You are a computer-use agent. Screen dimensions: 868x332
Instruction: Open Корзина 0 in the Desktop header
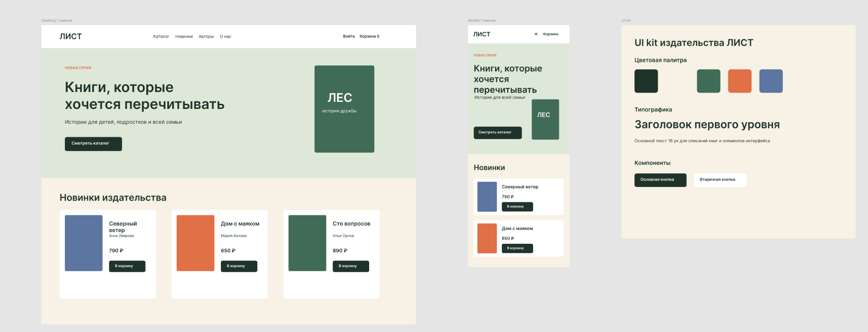pyautogui.click(x=370, y=36)
